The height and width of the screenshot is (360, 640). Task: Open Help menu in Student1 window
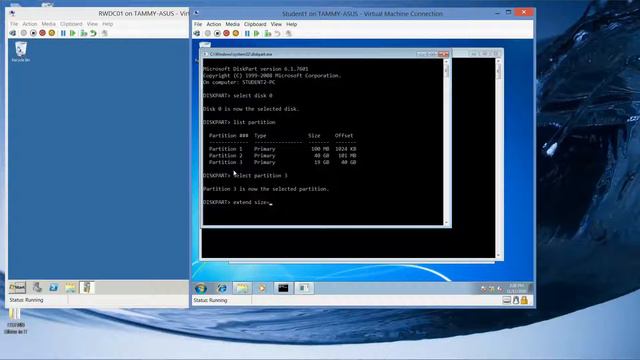click(291, 24)
